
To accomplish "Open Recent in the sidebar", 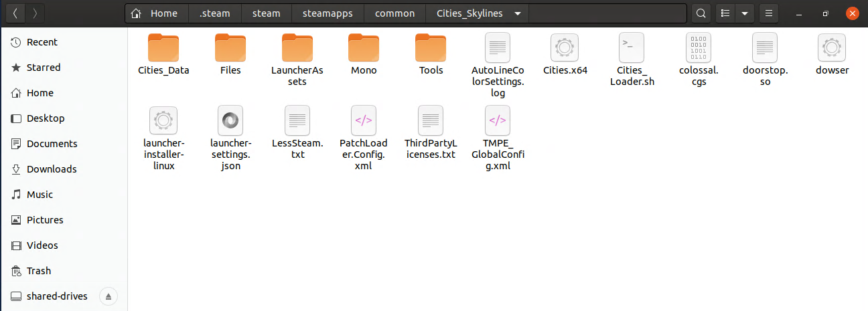I will (x=64, y=42).
